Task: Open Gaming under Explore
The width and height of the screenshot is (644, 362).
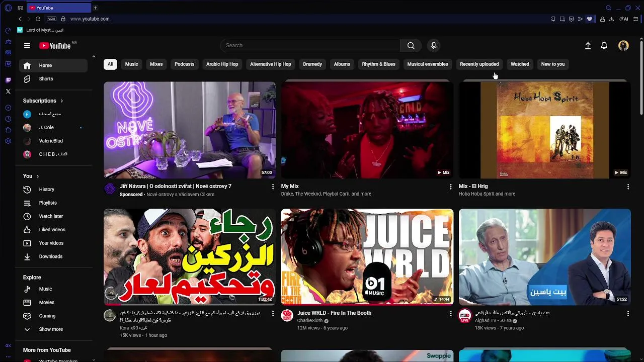Action: click(x=53, y=316)
